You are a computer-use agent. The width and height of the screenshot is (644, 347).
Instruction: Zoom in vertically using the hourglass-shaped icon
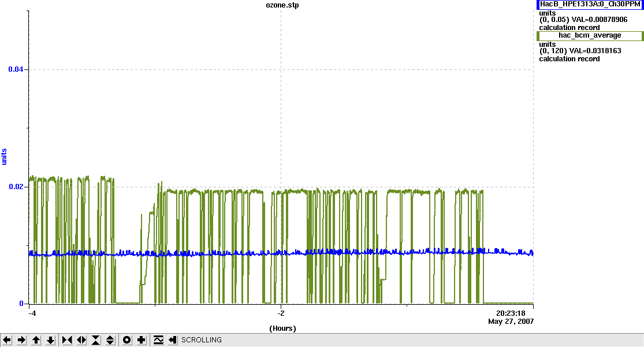96,340
